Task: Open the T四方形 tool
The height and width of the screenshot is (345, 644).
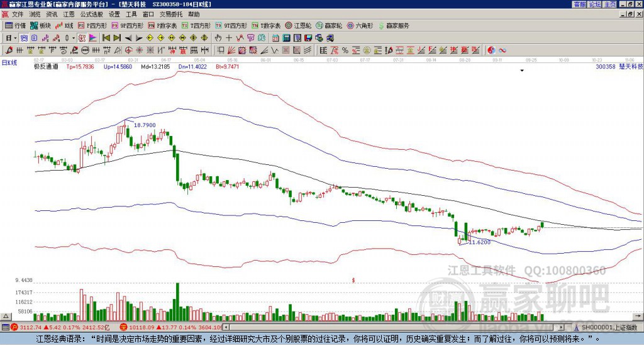Action: 196,25
